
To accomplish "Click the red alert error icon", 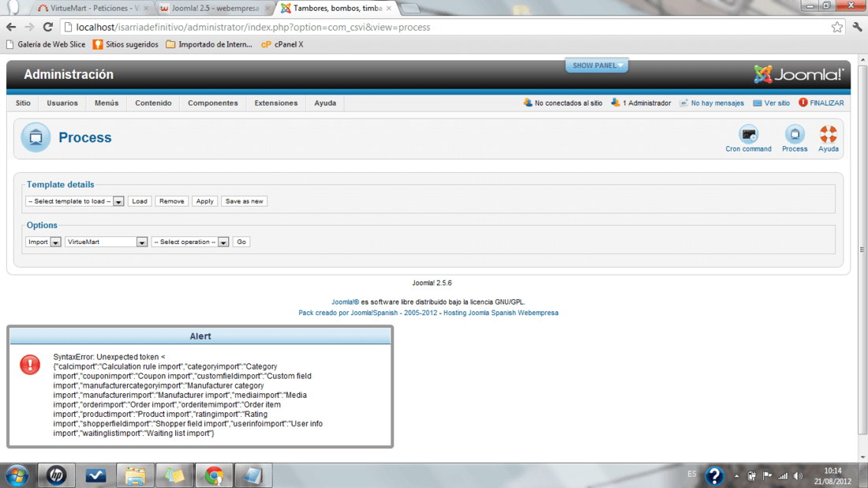I will 30,365.
